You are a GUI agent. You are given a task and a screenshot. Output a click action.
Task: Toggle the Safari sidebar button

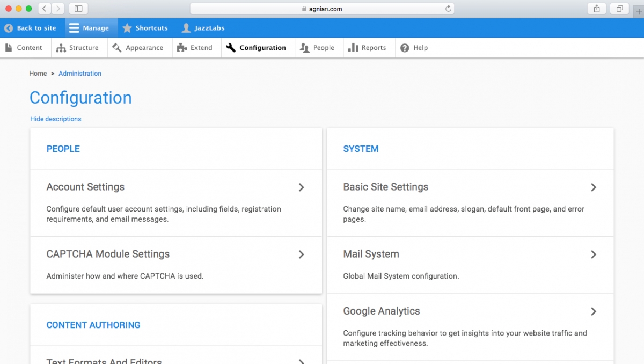[x=78, y=9]
